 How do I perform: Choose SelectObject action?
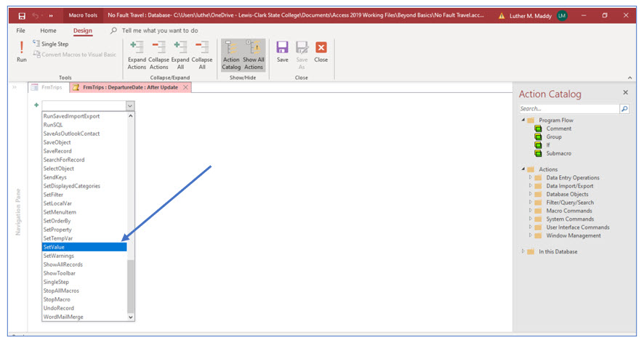(84, 169)
